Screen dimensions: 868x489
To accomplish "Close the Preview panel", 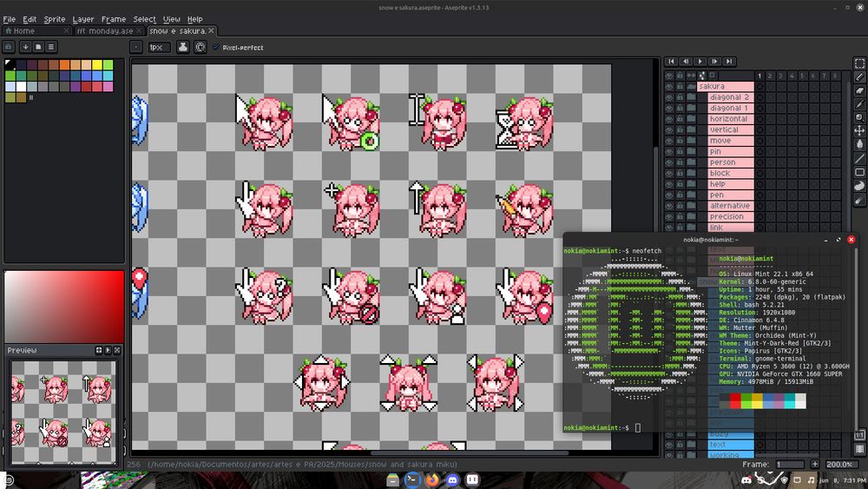I will point(117,350).
